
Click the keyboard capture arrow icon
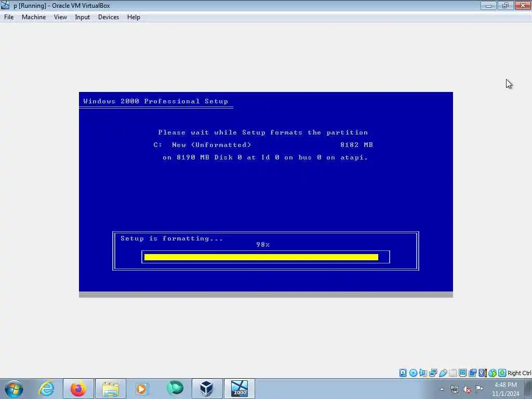(502, 373)
